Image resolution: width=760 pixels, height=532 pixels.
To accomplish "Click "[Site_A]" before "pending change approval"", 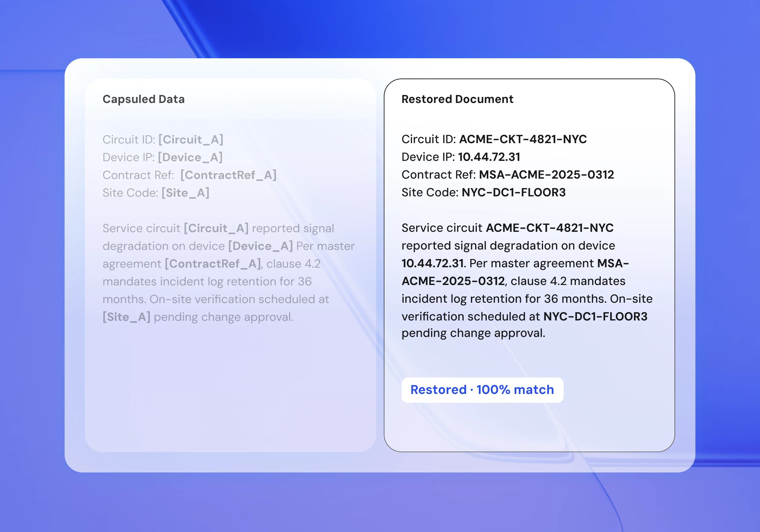I will 126,317.
